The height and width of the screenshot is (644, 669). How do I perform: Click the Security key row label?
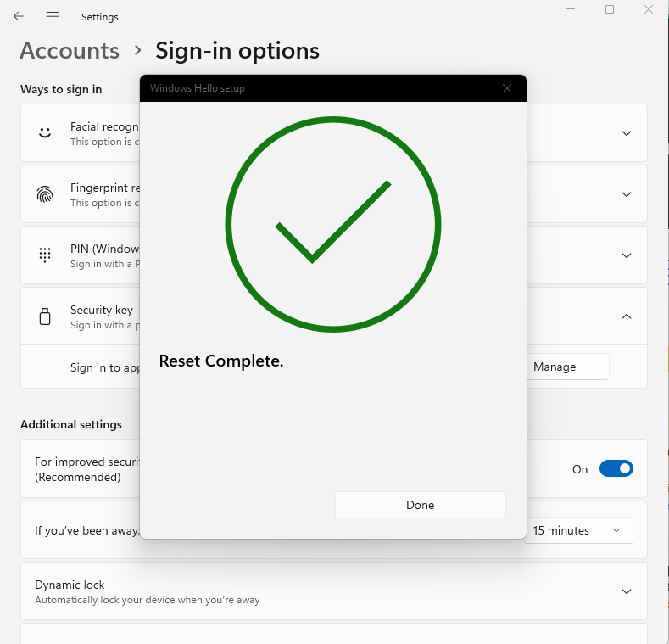tap(102, 310)
